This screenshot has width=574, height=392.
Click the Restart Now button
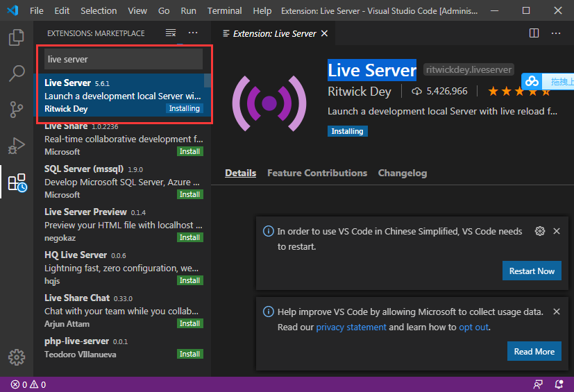click(x=532, y=271)
